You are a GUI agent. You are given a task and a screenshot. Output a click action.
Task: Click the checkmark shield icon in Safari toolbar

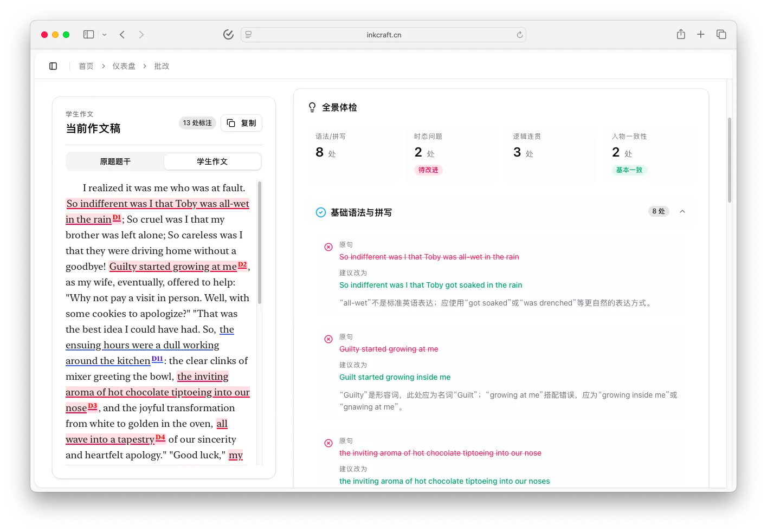[228, 34]
